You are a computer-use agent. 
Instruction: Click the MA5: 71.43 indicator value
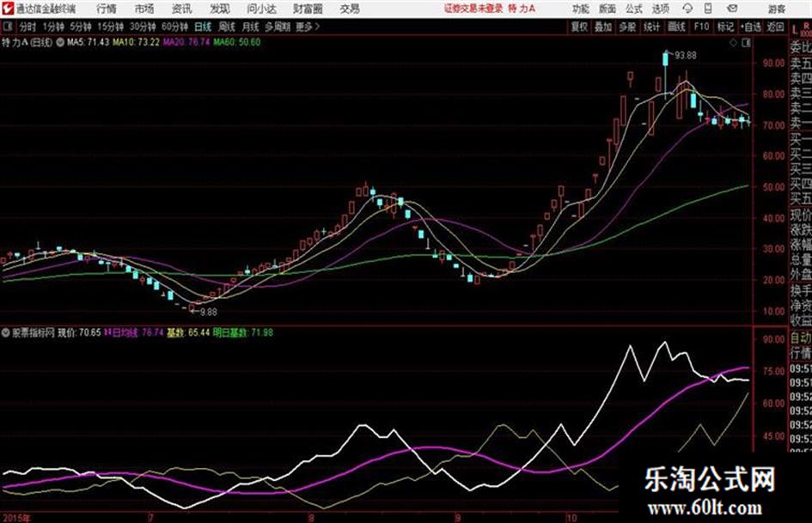(x=88, y=42)
